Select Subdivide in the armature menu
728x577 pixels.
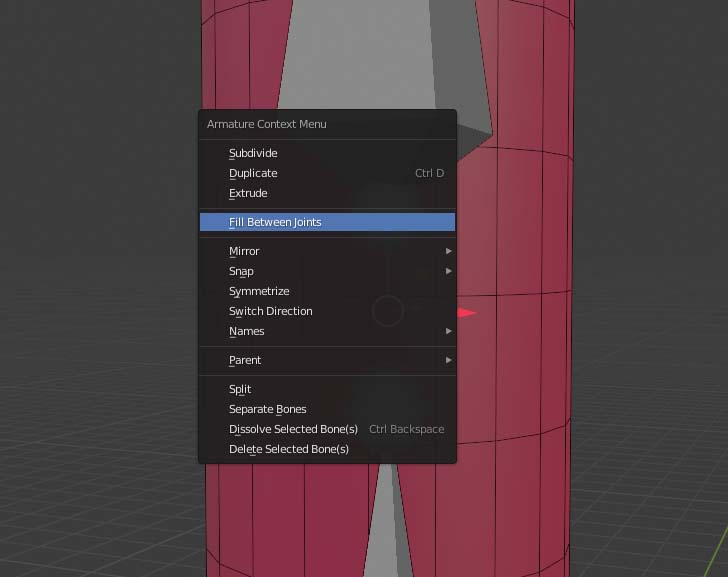[x=253, y=153]
